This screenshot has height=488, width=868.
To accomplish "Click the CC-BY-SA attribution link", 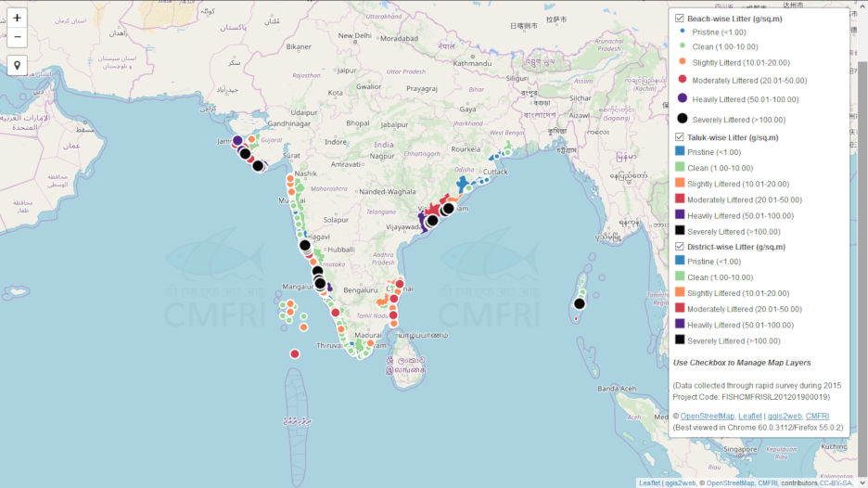I will (835, 483).
